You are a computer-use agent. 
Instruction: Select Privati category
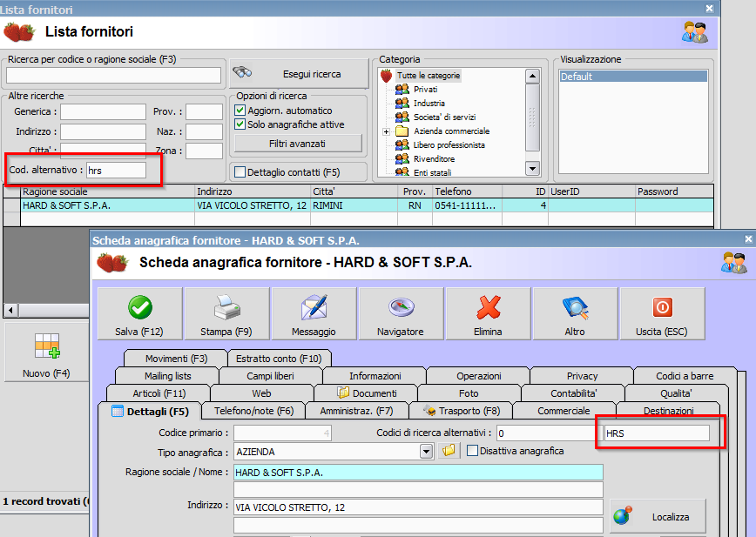click(425, 89)
